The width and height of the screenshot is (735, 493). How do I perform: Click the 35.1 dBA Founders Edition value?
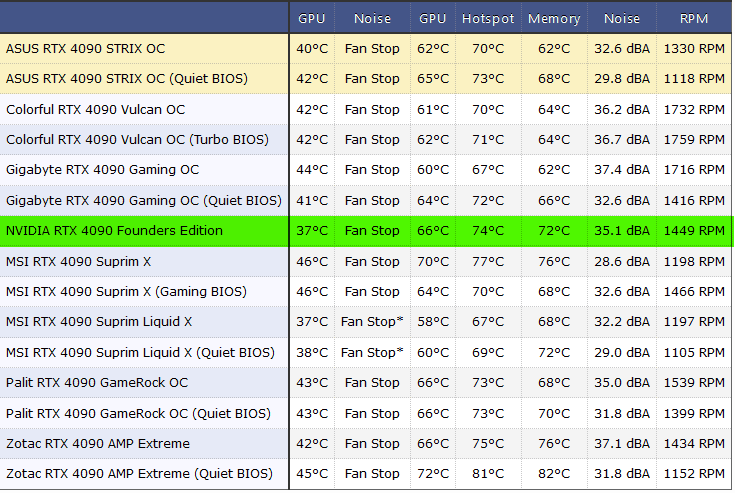[x=622, y=231]
